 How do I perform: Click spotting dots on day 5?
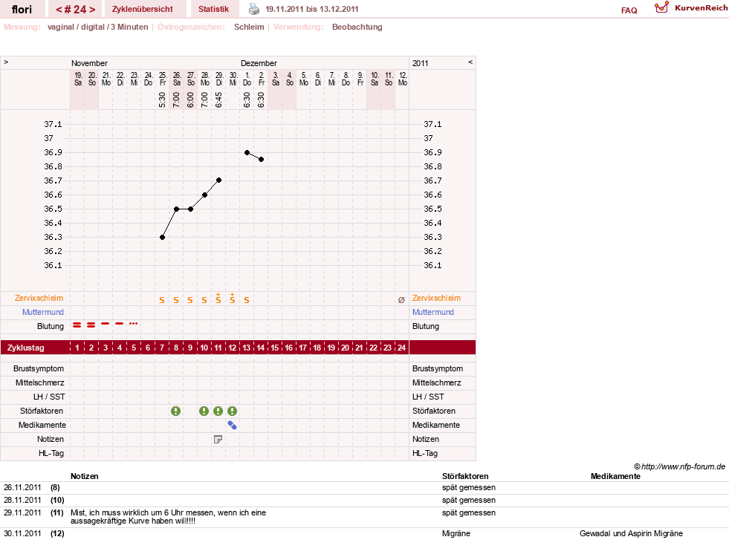134,323
